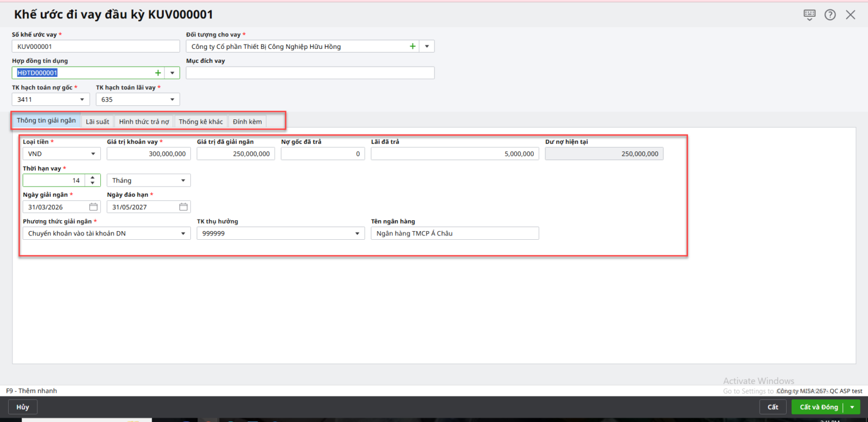The width and height of the screenshot is (868, 422).
Task: Increase Thời hạn vay with up arrow
Action: click(x=93, y=177)
